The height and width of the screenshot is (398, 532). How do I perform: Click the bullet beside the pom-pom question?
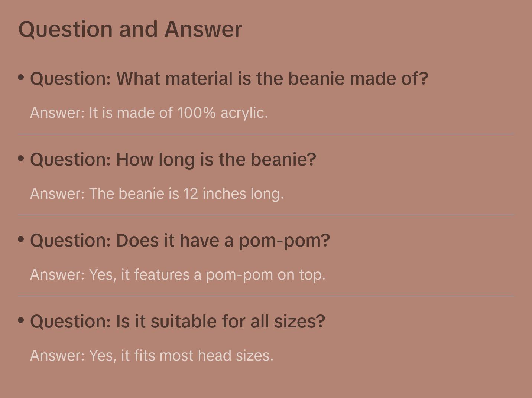(21, 239)
